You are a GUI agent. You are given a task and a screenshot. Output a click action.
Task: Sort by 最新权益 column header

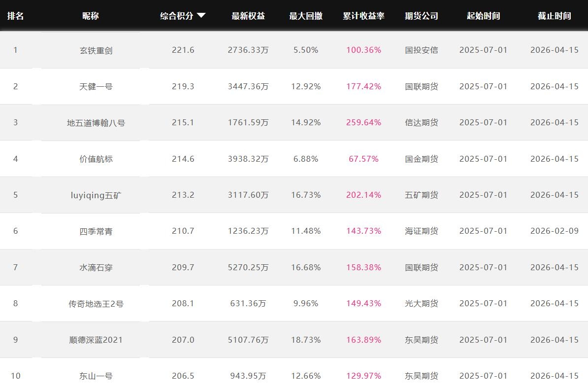248,16
